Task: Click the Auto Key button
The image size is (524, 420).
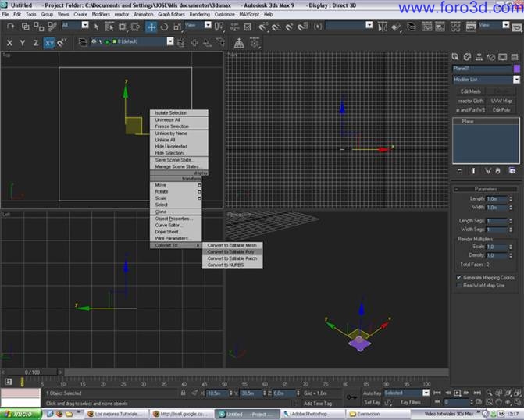Action: tap(372, 393)
